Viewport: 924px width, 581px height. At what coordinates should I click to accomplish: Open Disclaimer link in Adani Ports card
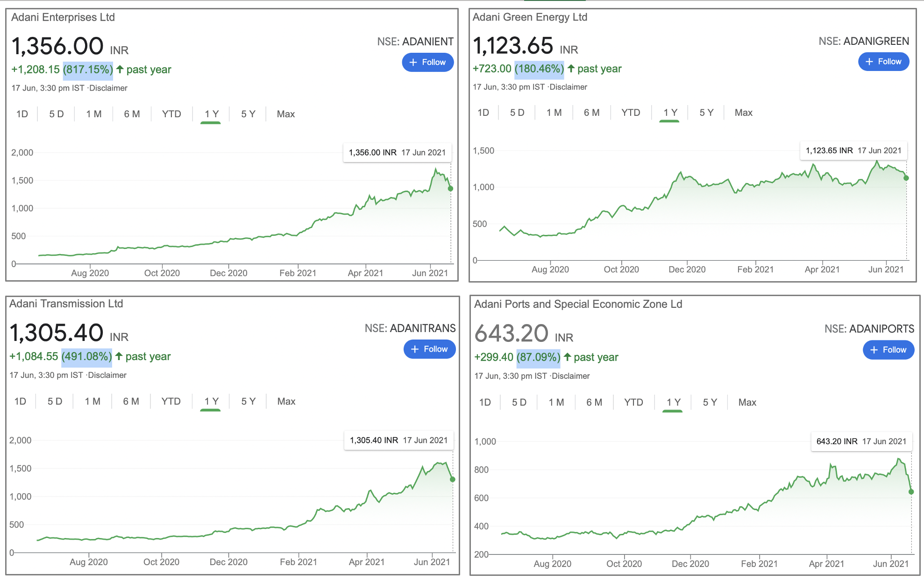coord(571,376)
